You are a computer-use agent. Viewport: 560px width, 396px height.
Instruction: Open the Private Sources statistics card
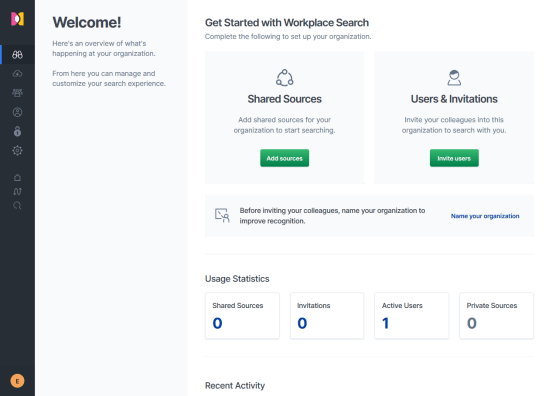[496, 316]
